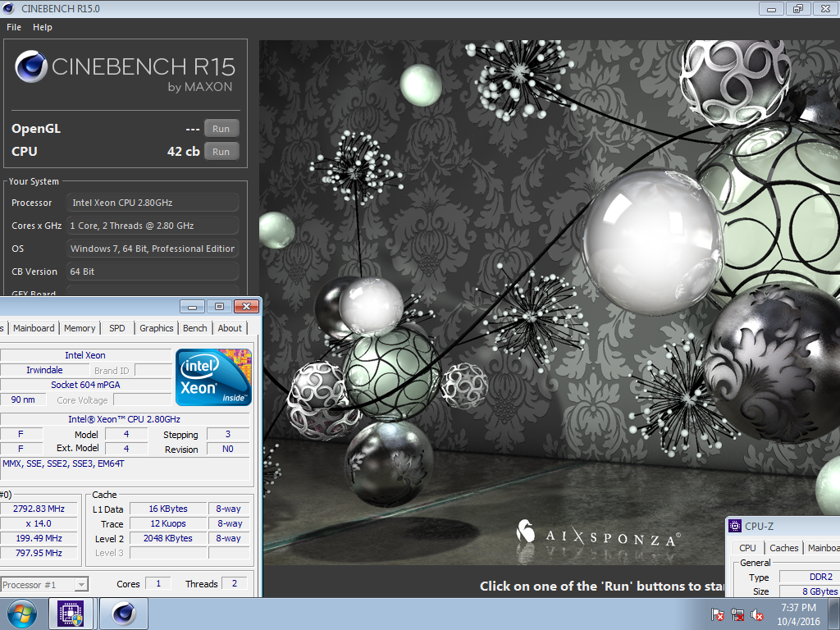Click the Cores count field in CPU-Z
Viewport: 840px width, 630px height.
[x=158, y=583]
